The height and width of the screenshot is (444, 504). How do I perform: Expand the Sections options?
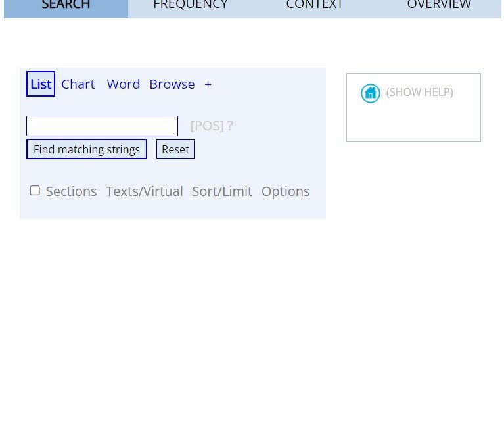72,191
